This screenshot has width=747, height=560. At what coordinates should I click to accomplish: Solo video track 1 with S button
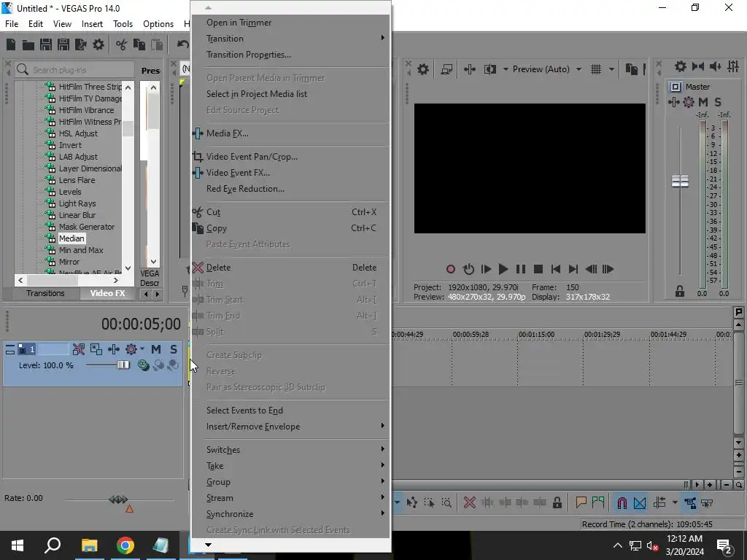(x=174, y=349)
